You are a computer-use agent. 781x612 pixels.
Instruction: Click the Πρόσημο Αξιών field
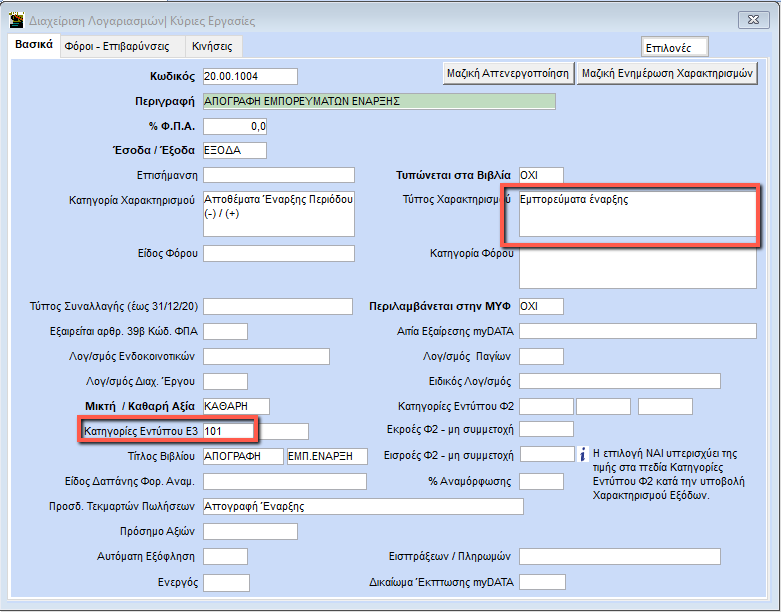point(250,531)
